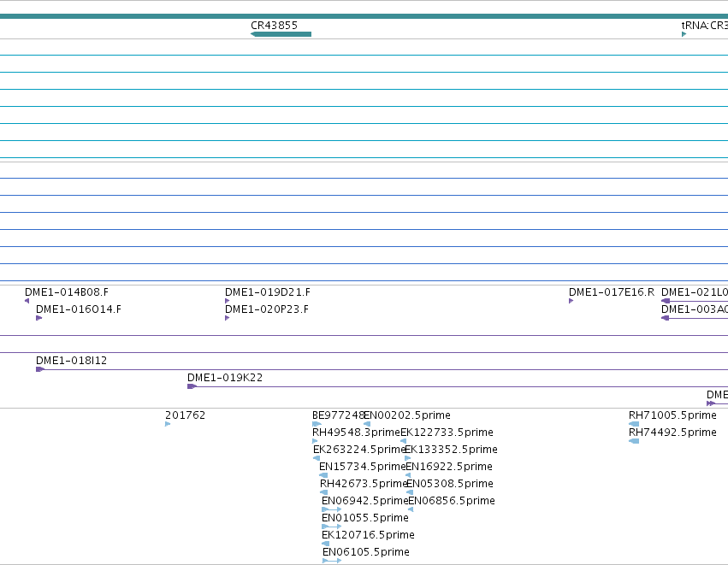728x565 pixels.
Task: Select the DME1-019K22 clone label
Action: pos(225,378)
